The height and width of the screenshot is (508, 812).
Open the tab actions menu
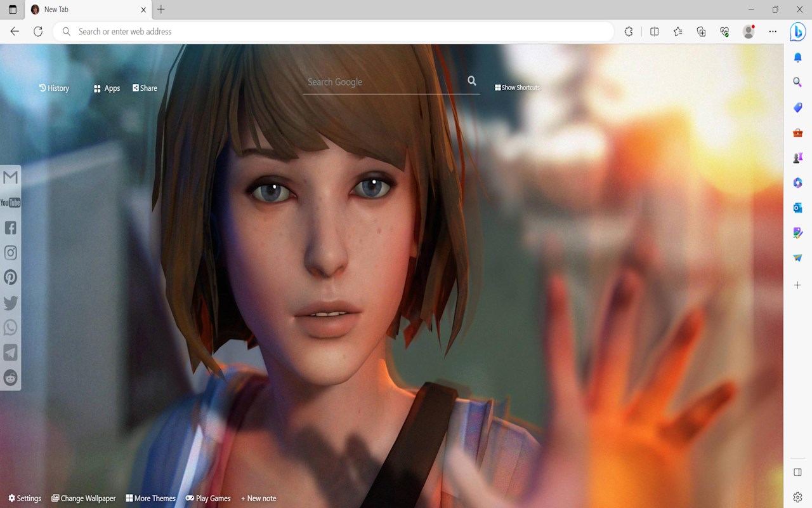(13, 10)
